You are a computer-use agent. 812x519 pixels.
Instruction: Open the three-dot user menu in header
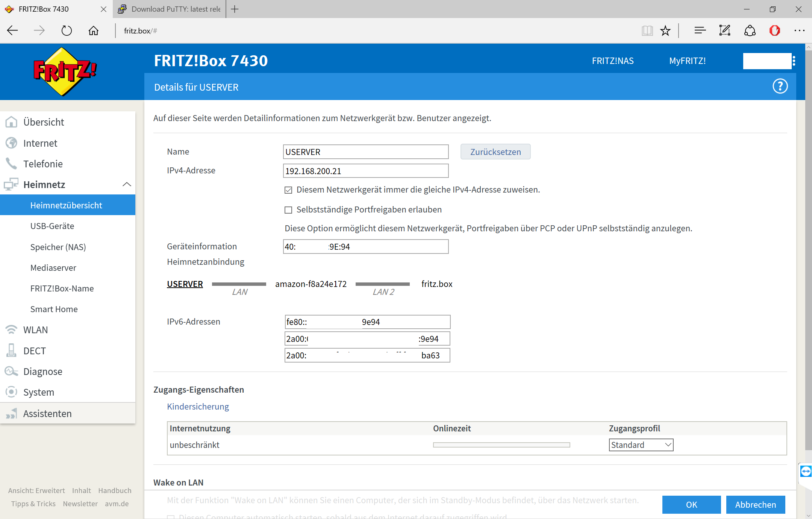click(x=794, y=61)
